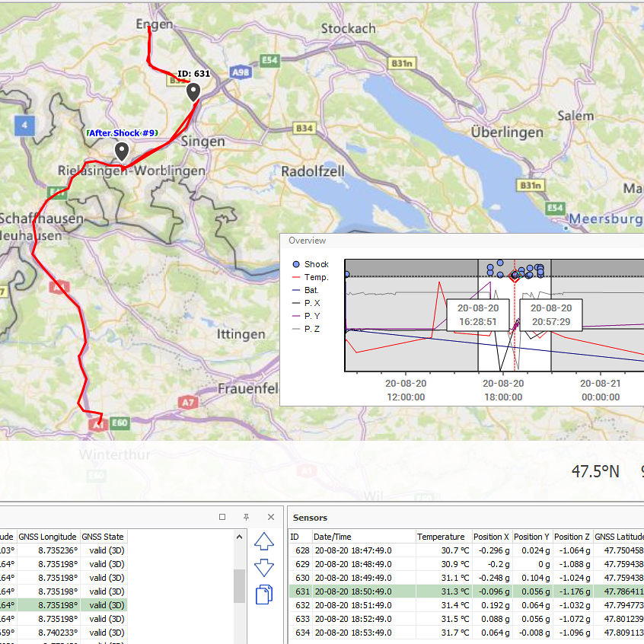Close the left data panel

pos(270,517)
